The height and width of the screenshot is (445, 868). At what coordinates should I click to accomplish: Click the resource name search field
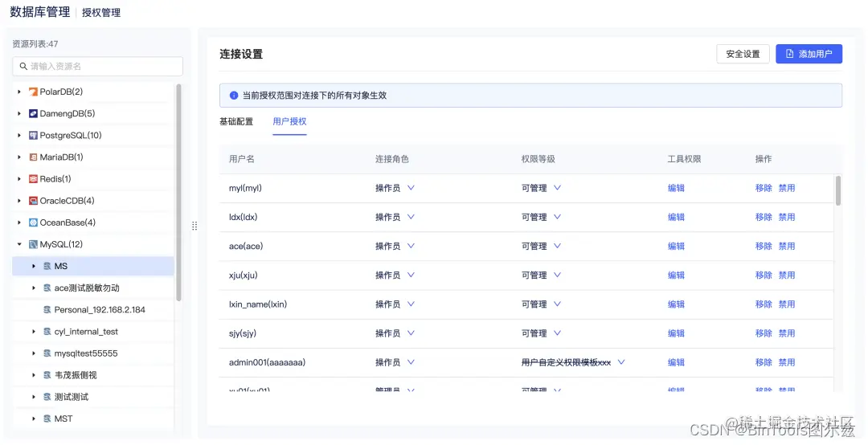point(97,67)
